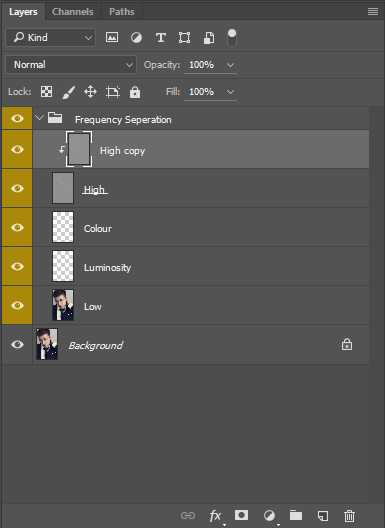Open the Normal blend mode dropdown
385x528 pixels.
71,65
